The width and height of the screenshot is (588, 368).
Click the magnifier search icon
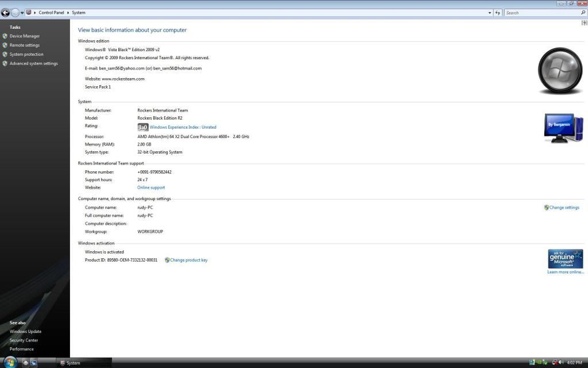(x=583, y=13)
